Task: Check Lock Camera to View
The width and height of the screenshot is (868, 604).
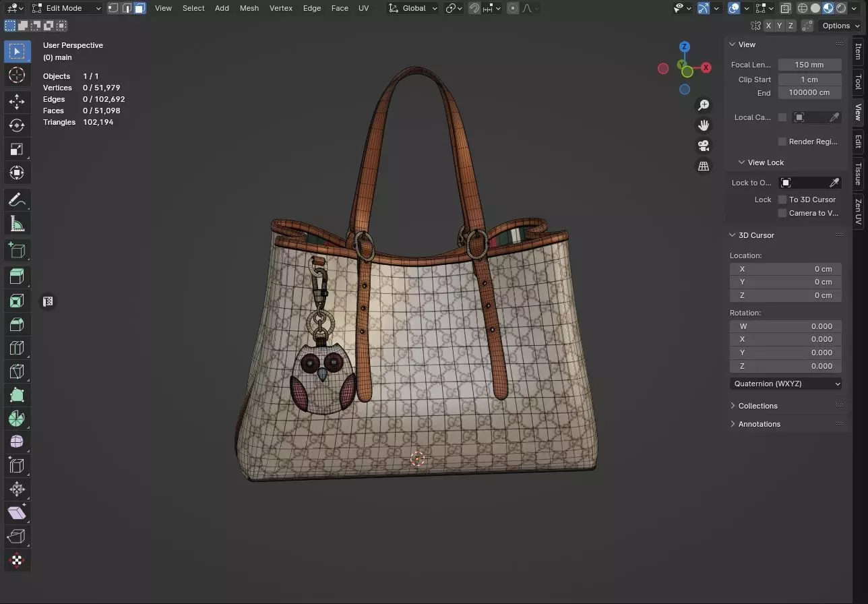Action: [782, 213]
